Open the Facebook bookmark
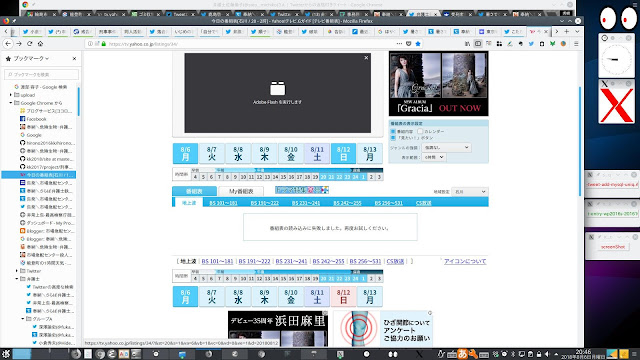This screenshot has width=640, height=360. 33,119
